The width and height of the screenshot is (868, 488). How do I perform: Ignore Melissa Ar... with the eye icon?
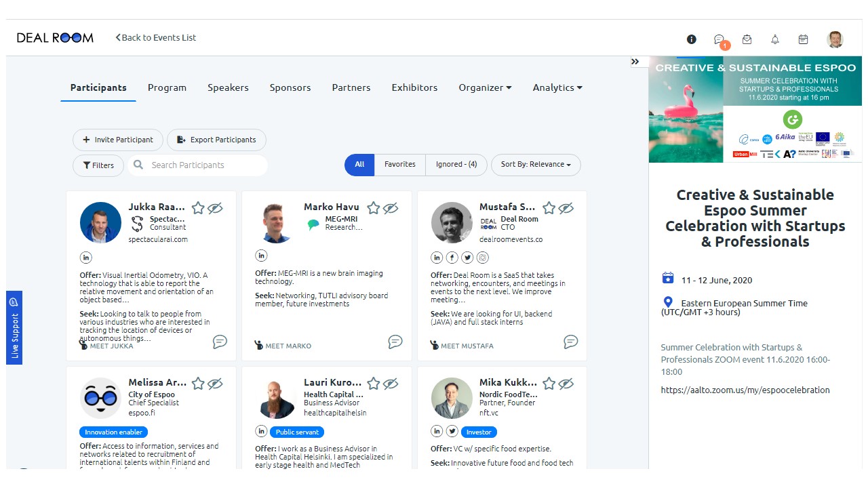[216, 384]
